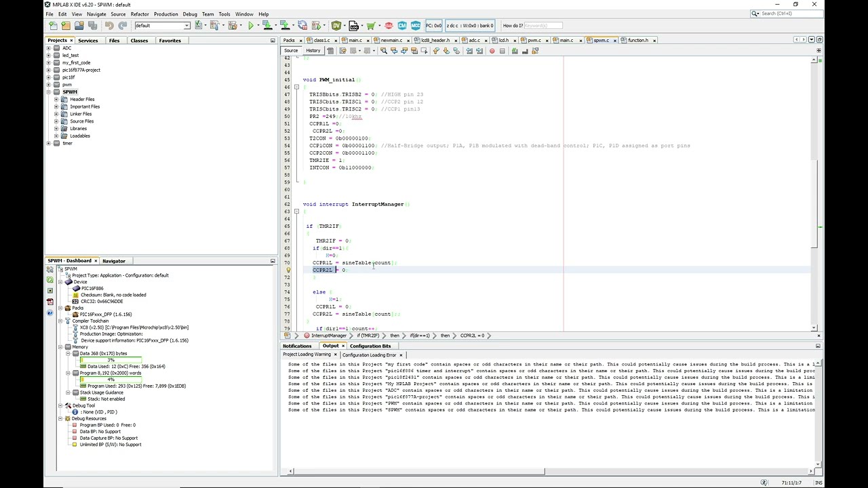Screen dimensions: 868x488
Task: Collapse the PWM_initial function fold at line 46
Action: pyautogui.click(x=296, y=87)
